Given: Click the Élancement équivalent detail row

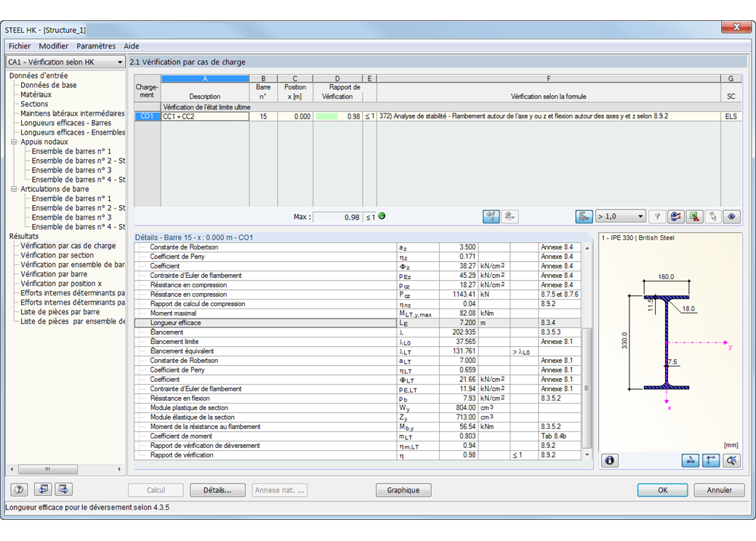Looking at the screenshot, I should (358, 351).
